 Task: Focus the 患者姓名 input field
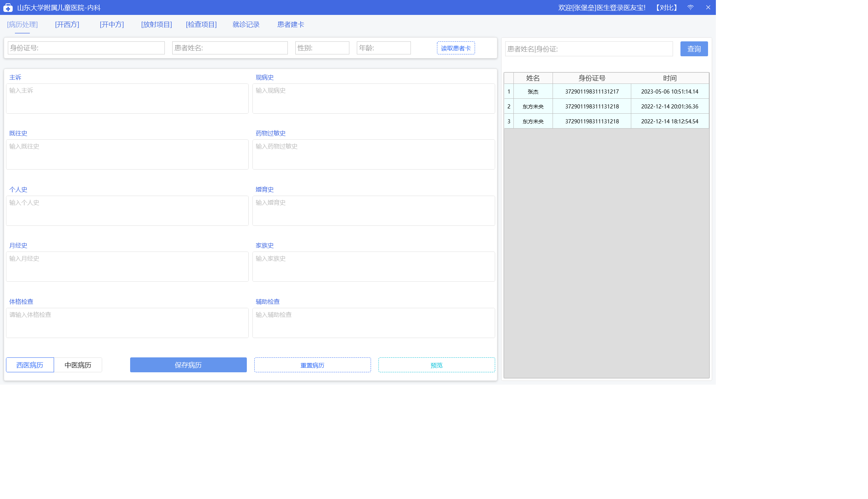pyautogui.click(x=230, y=48)
